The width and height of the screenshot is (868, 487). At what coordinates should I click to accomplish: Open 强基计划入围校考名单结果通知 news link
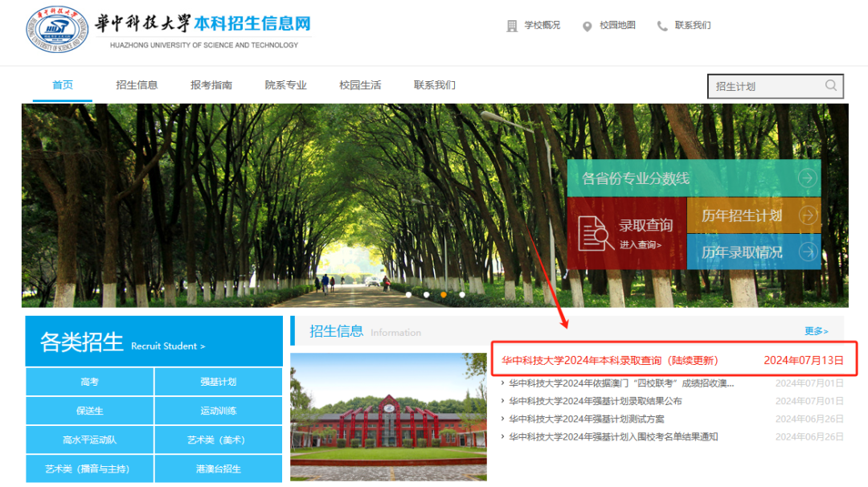tap(613, 436)
